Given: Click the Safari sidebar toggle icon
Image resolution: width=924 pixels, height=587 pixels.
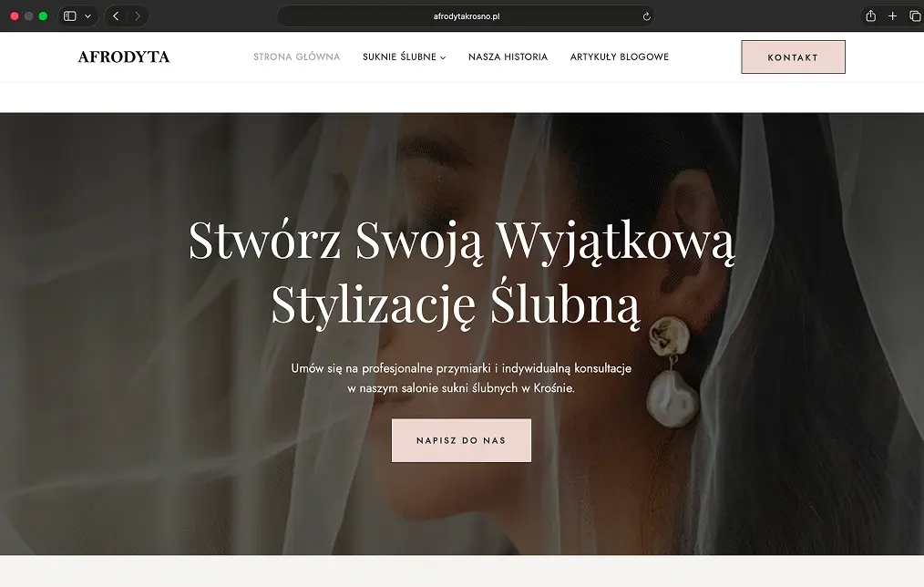Looking at the screenshot, I should [69, 15].
